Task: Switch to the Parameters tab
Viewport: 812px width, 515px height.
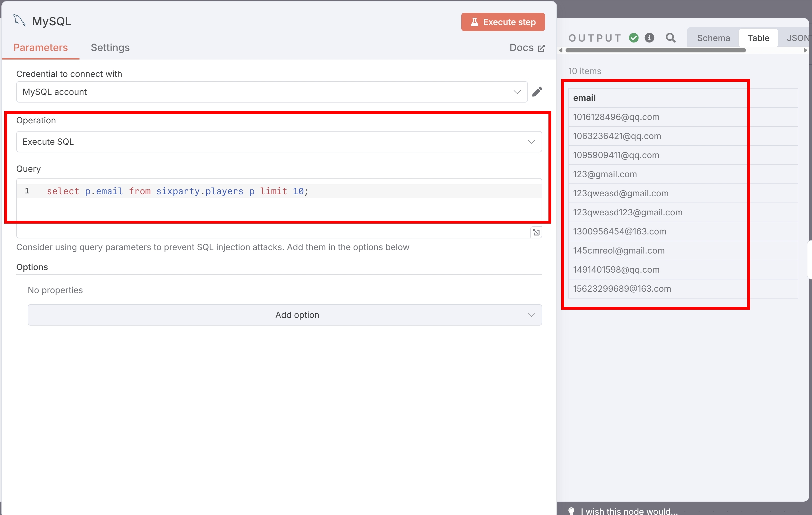Action: (40, 48)
